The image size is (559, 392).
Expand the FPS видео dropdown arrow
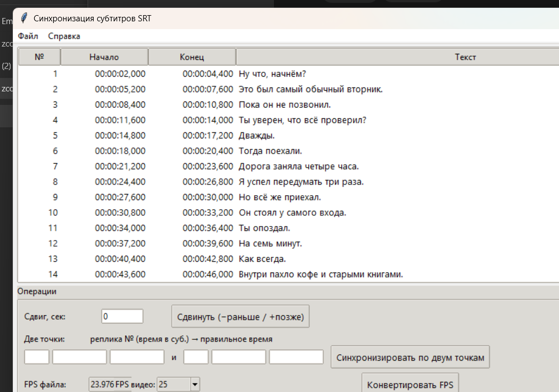[195, 385]
